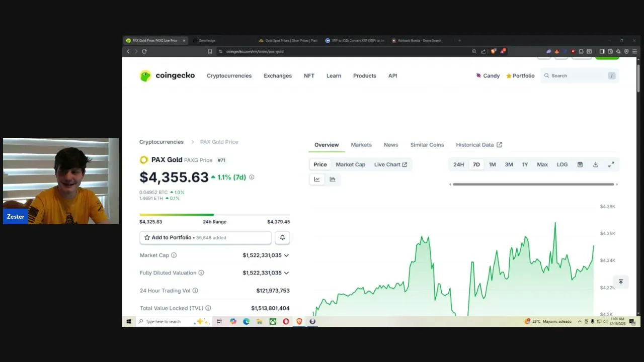Expand Market Cap value chevron
This screenshot has width=644, height=362.
pyautogui.click(x=286, y=255)
